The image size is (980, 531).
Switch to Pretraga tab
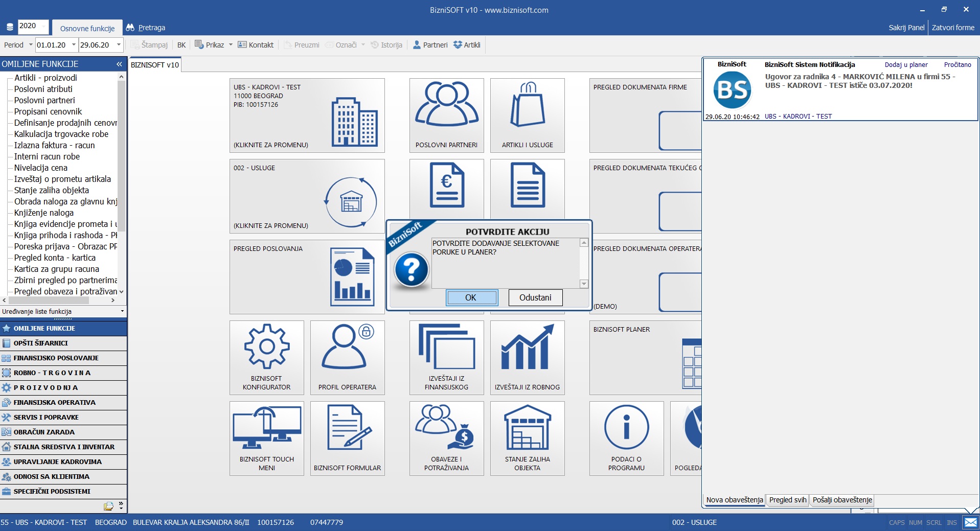click(146, 28)
